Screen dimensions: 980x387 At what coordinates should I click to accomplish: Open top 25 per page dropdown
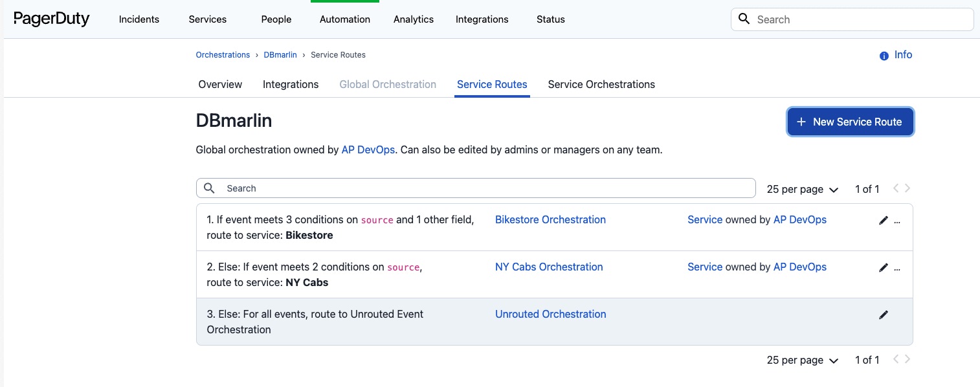(x=803, y=189)
